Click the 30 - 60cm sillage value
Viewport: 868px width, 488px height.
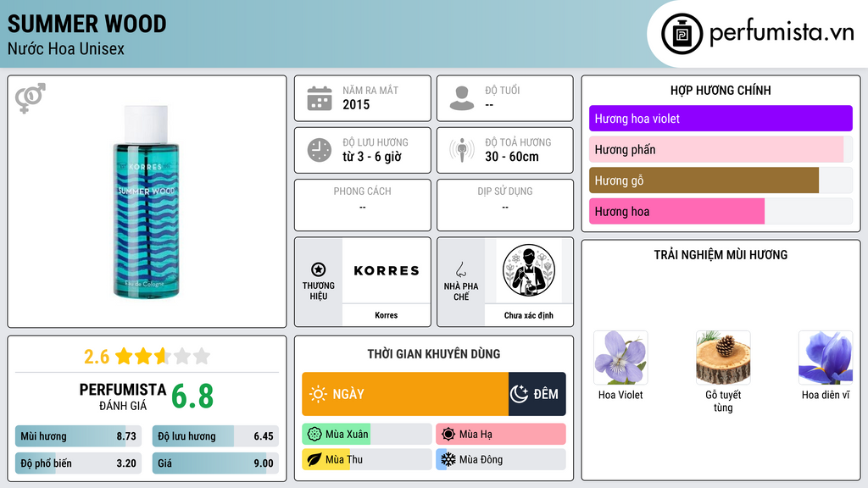tap(511, 157)
